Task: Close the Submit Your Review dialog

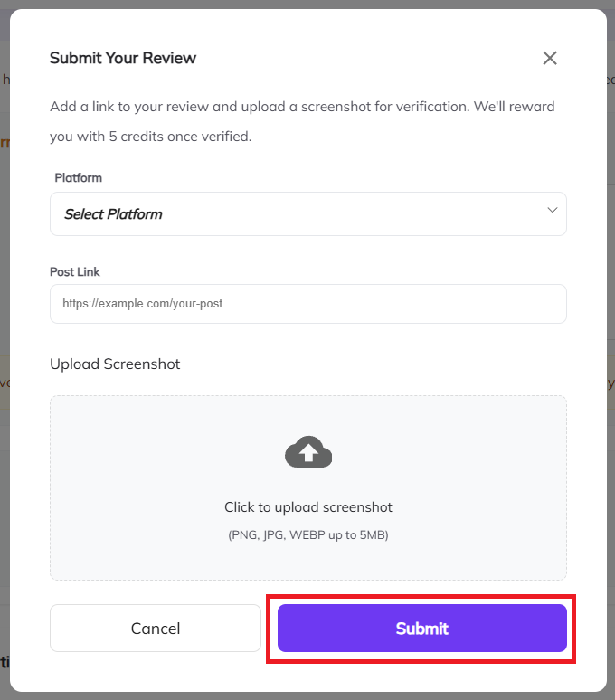Action: coord(550,58)
